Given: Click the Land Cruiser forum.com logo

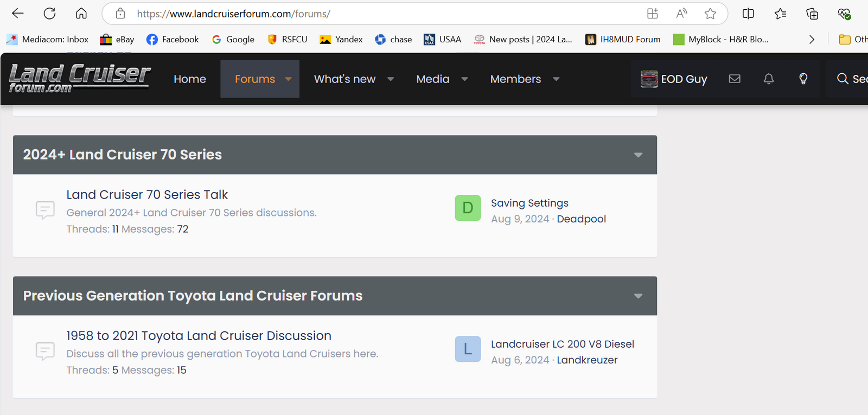Looking at the screenshot, I should (x=79, y=78).
